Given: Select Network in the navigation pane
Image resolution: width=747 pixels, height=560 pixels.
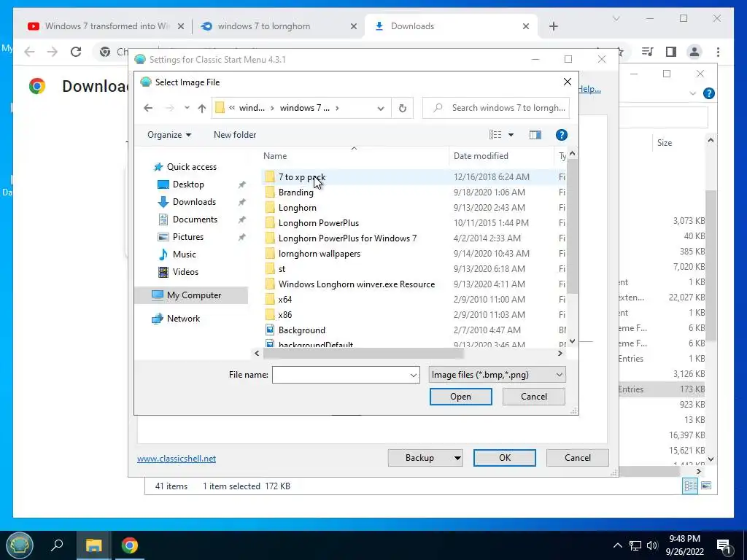Looking at the screenshot, I should point(183,319).
